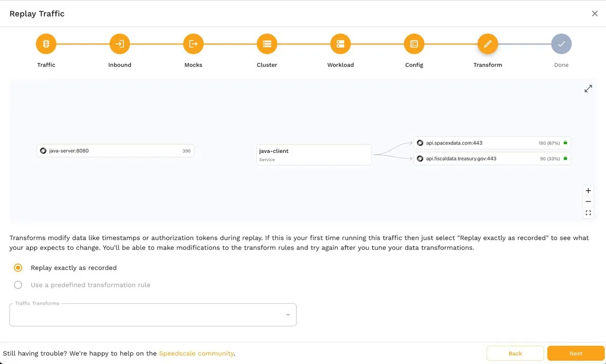
Task: Close the Replay Traffic dialog
Action: [594, 14]
